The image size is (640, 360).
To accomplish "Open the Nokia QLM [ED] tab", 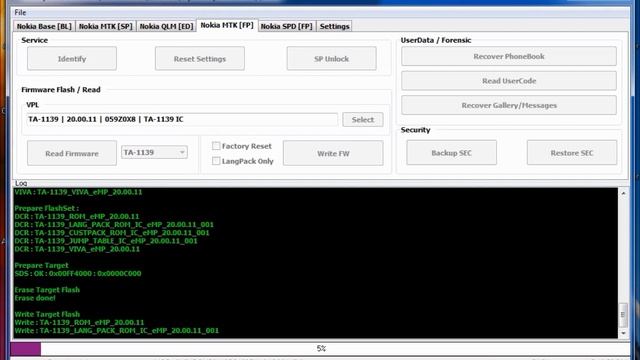I will [x=166, y=26].
